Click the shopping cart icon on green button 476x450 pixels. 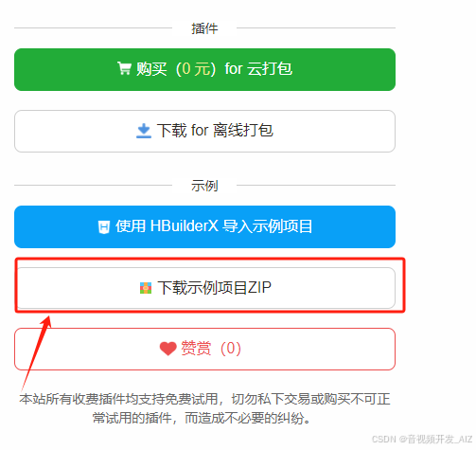[x=124, y=68]
